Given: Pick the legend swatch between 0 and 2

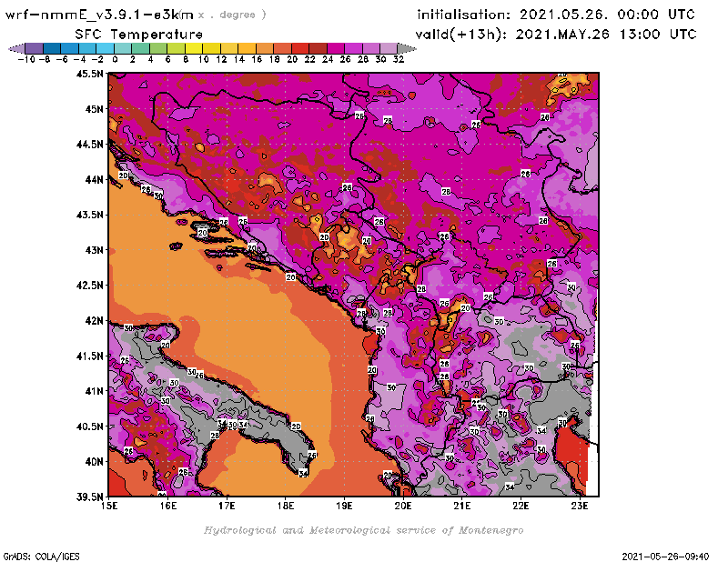Looking at the screenshot, I should [x=123, y=49].
